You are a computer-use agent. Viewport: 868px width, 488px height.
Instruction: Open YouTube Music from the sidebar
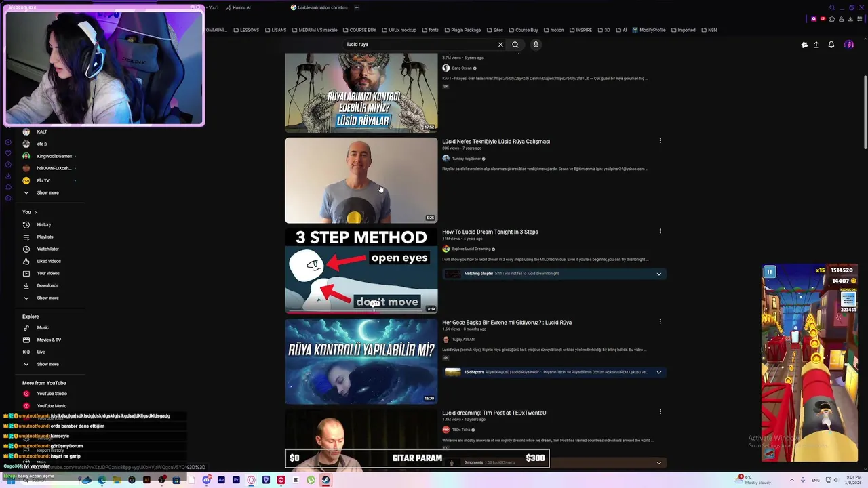tap(52, 406)
